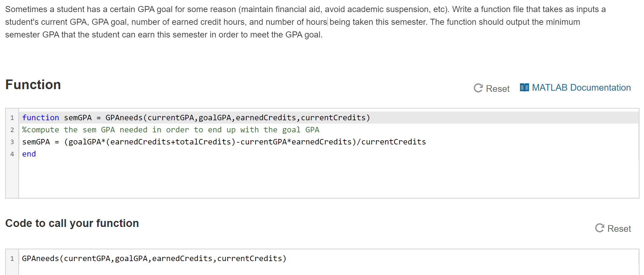Click line number 1 in the Function editor gutter

[12, 118]
